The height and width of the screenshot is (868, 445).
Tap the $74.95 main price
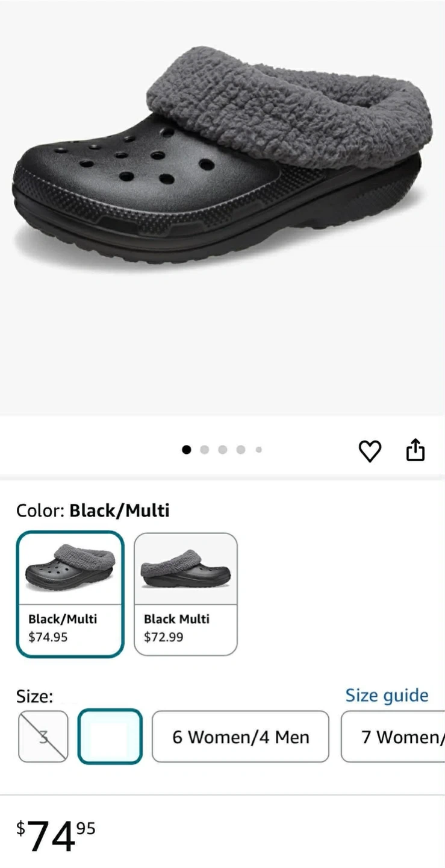click(56, 835)
